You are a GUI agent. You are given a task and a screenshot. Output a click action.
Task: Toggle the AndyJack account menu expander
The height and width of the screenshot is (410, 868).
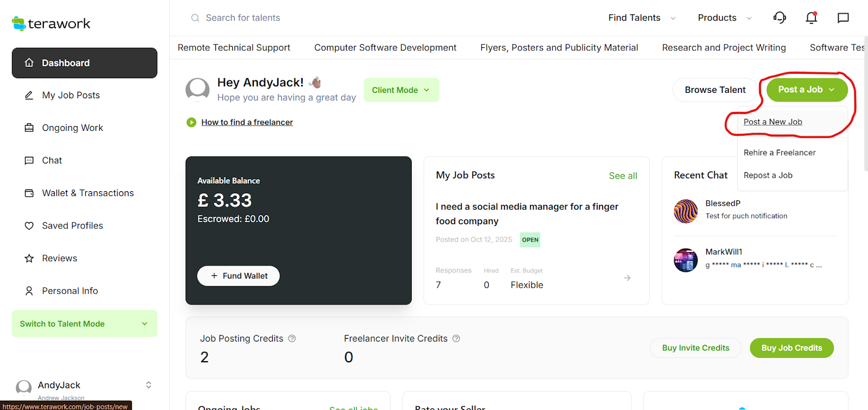click(149, 385)
